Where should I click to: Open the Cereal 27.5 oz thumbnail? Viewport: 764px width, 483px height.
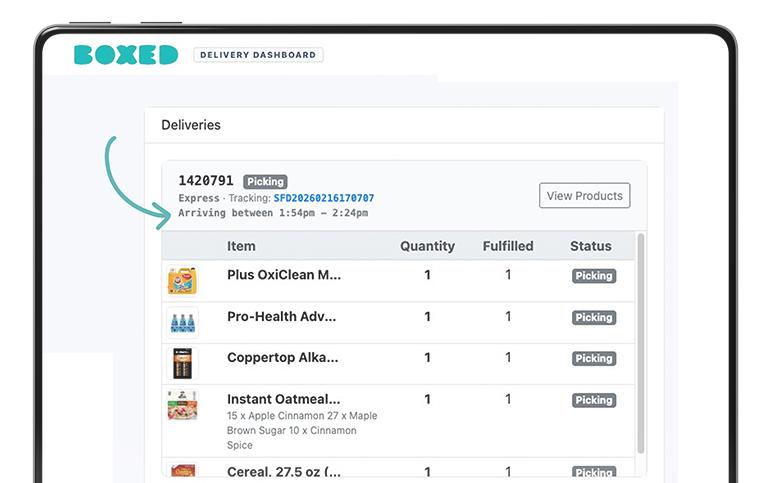(x=183, y=470)
